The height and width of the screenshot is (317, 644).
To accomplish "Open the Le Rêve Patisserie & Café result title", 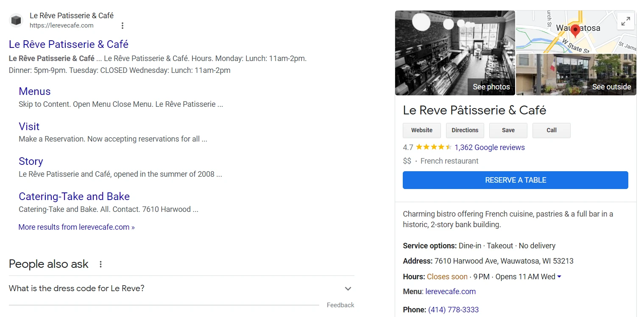I will 69,44.
